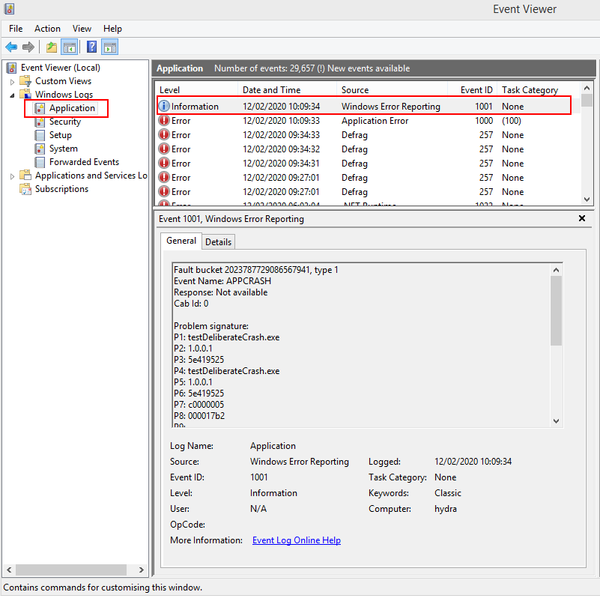Click the Forward arrow toolbar icon
Viewport: 600px width, 596px height.
[x=29, y=47]
